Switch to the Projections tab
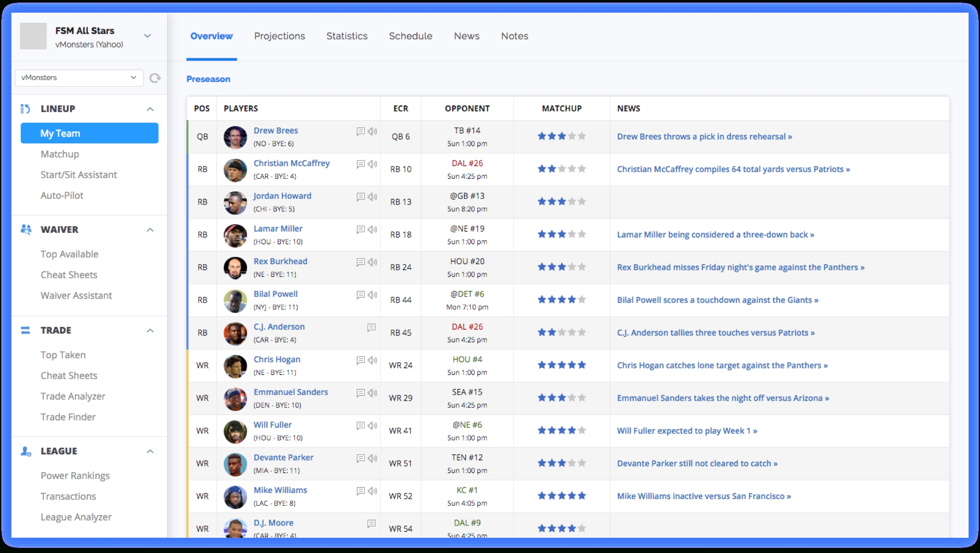980x553 pixels. pyautogui.click(x=279, y=36)
